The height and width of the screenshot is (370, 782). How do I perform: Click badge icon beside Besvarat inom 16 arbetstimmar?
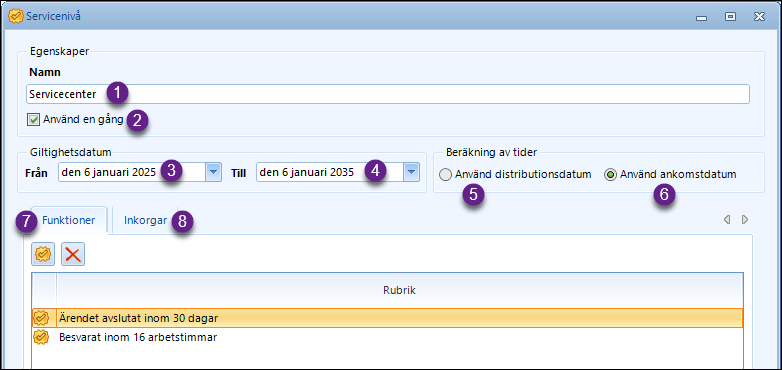pyautogui.click(x=41, y=338)
